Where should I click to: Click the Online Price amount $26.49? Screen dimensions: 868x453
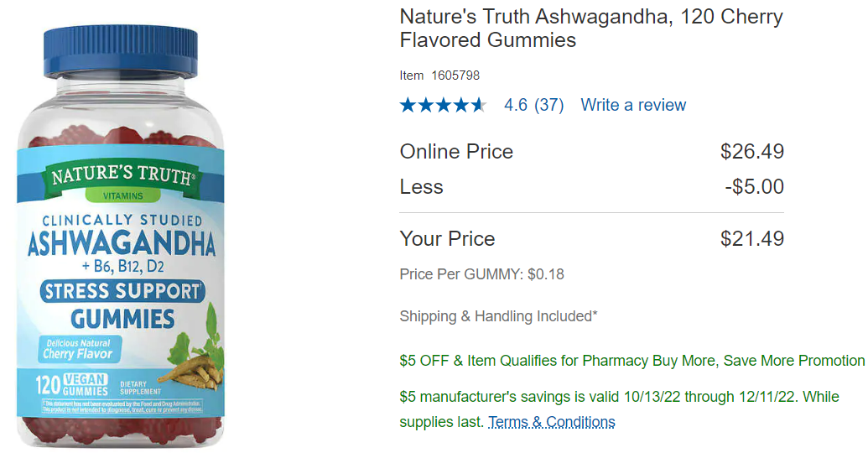coord(751,151)
